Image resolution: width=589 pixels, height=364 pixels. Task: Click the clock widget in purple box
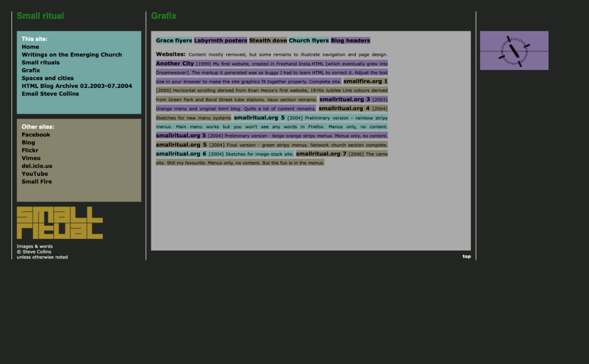[514, 51]
